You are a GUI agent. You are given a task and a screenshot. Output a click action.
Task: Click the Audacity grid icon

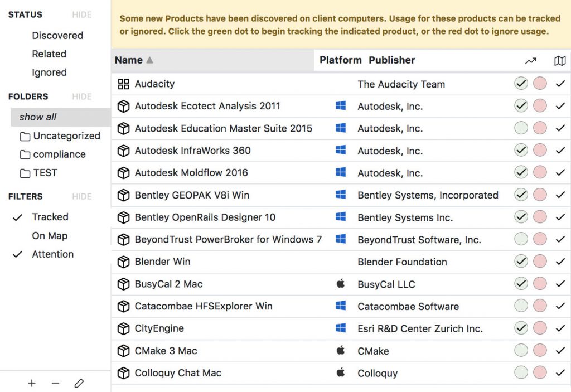click(x=123, y=84)
